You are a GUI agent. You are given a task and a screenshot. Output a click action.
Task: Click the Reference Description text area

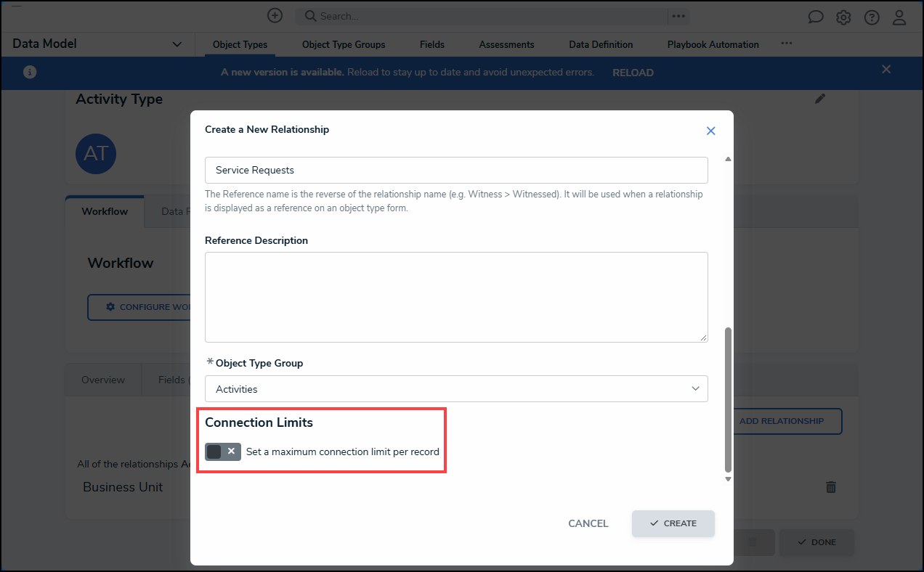456,297
